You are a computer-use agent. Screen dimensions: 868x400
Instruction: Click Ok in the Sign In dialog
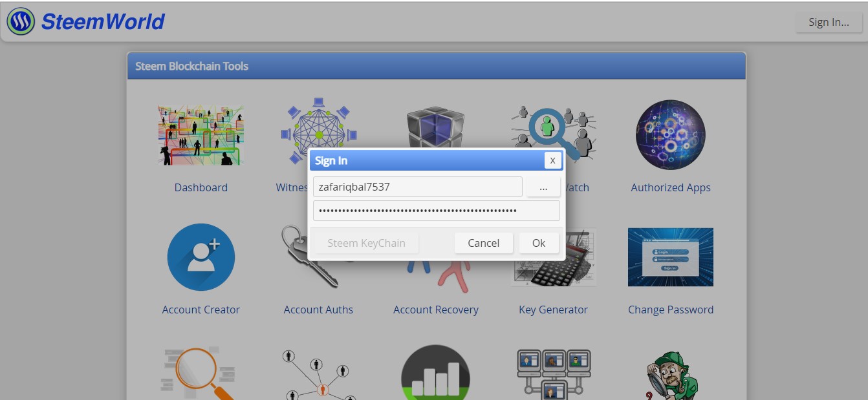[x=539, y=243]
